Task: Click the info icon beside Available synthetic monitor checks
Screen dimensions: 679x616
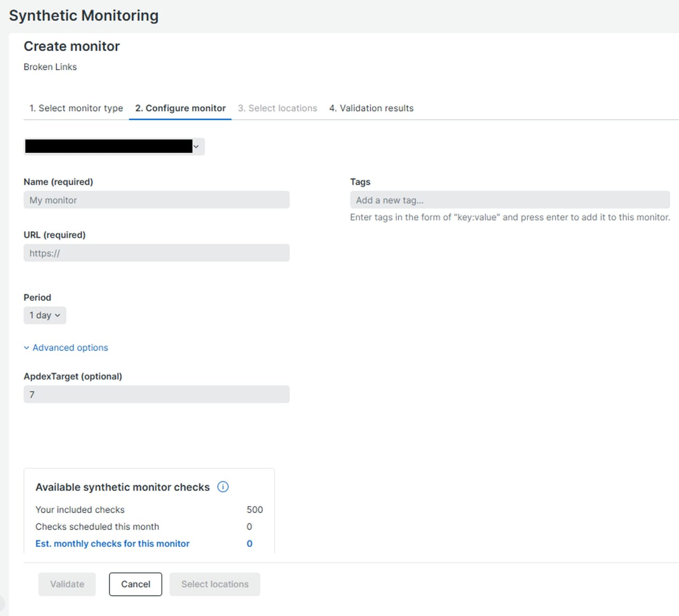Action: click(x=223, y=487)
